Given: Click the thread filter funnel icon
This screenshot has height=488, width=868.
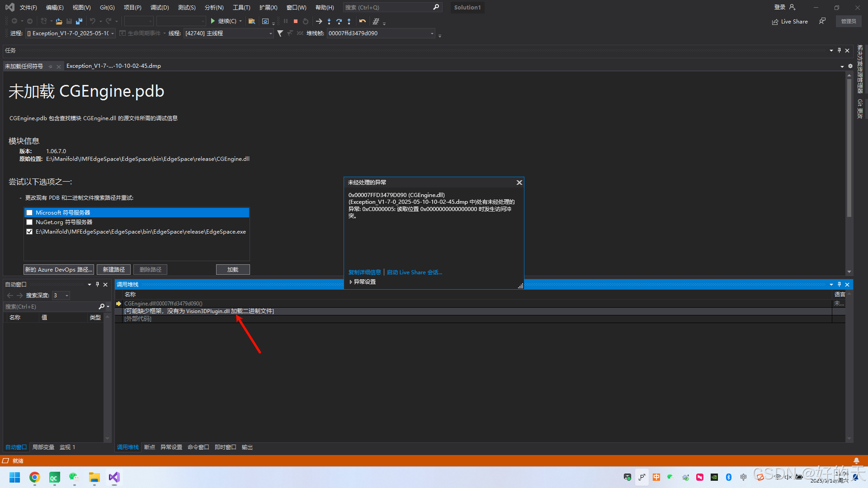Looking at the screenshot, I should [280, 33].
